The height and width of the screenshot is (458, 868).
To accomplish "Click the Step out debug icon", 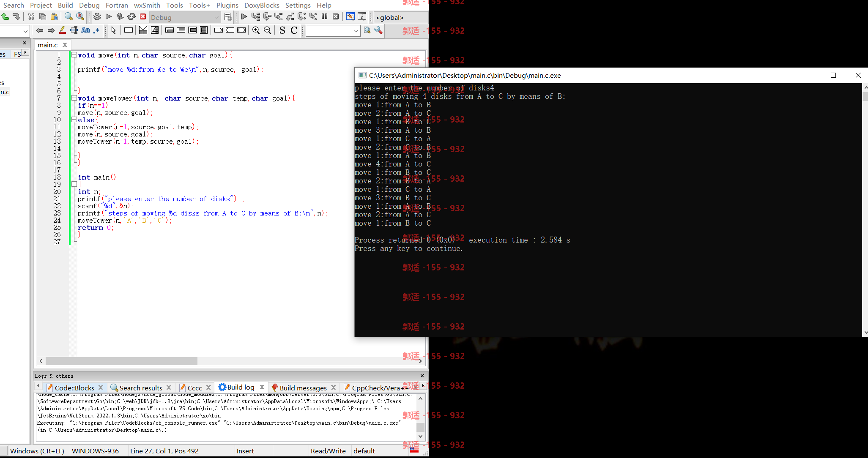I will (x=290, y=17).
